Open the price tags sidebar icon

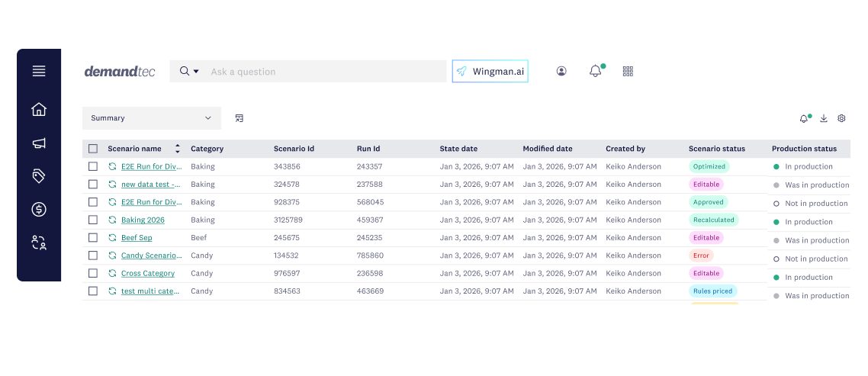point(39,176)
